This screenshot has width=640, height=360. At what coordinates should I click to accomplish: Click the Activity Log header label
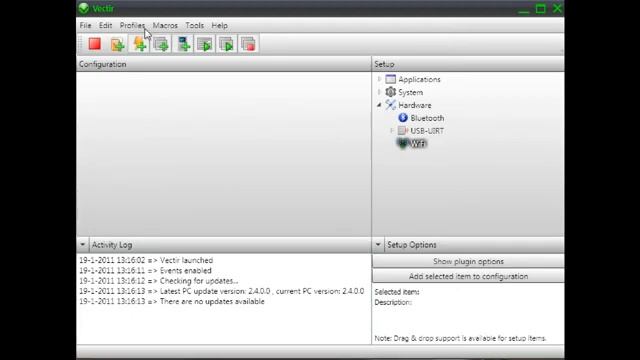pyautogui.click(x=111, y=244)
